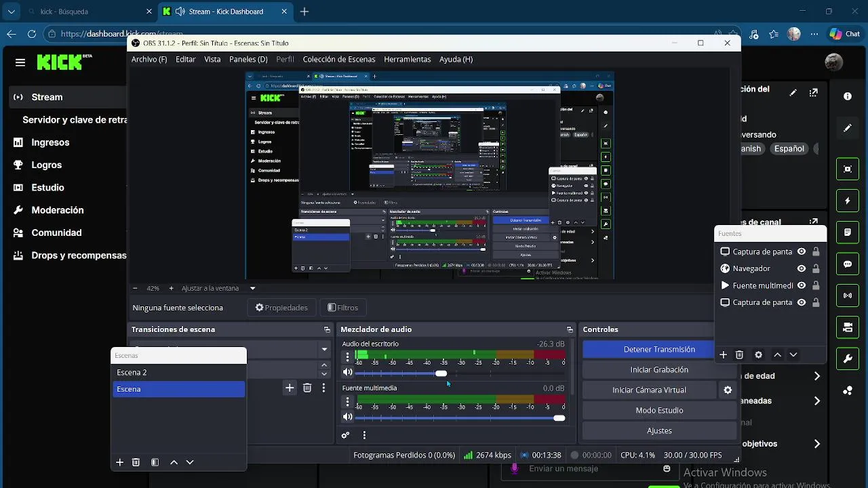Viewport: 868px width, 488px height.
Task: Hide the Navegador source with its eye icon
Action: point(802,268)
